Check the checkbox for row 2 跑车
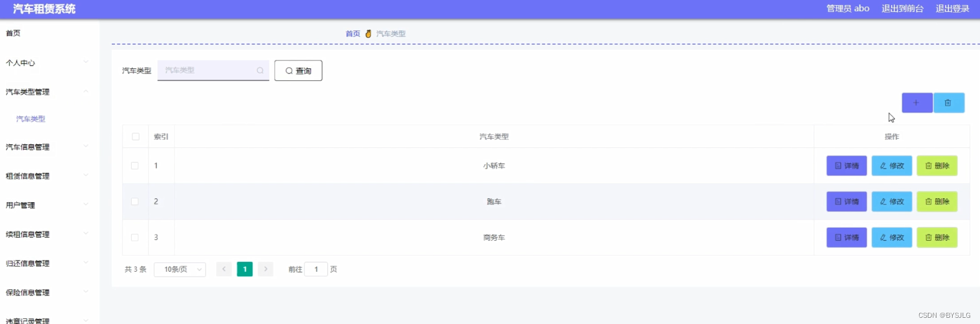980x324 pixels. 135,201
